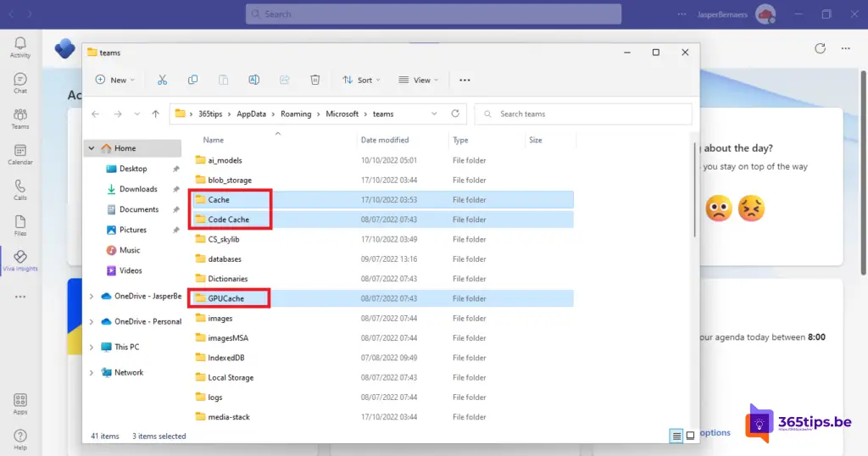Expand This PC tree node
Viewport: 868px width, 456px height.
tap(92, 348)
